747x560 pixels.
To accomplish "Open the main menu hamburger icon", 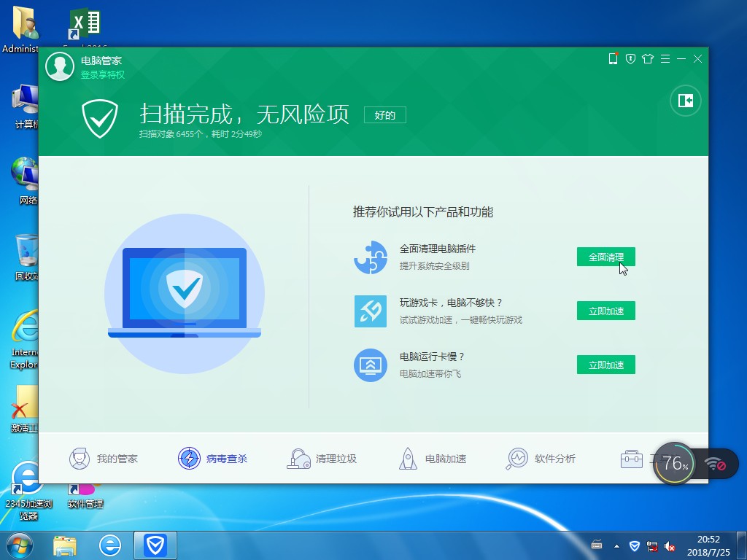I will coord(665,58).
